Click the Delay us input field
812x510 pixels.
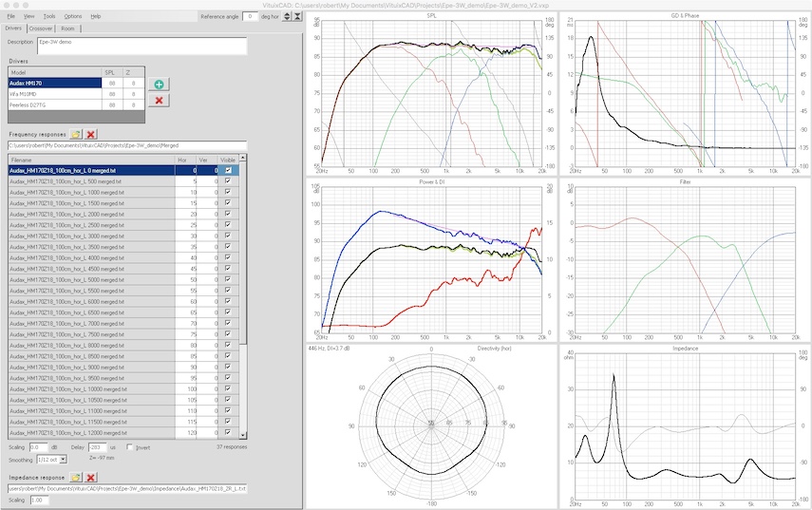[x=98, y=446]
